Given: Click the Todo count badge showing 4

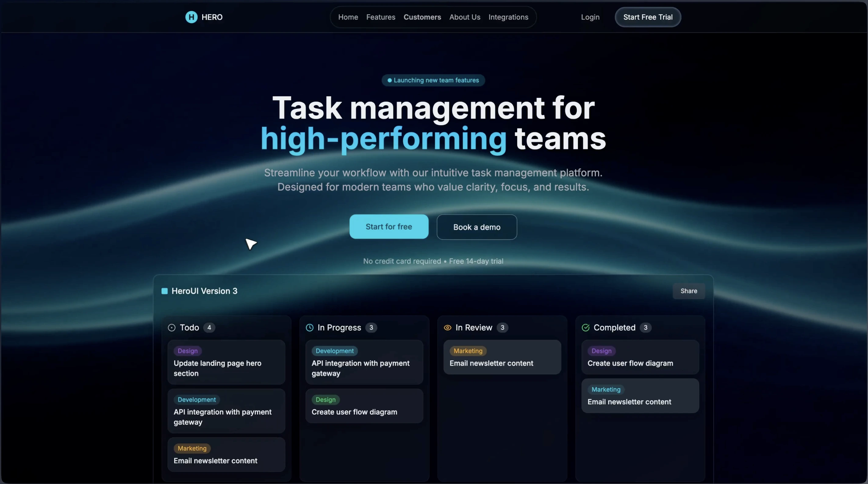Looking at the screenshot, I should pyautogui.click(x=209, y=328).
